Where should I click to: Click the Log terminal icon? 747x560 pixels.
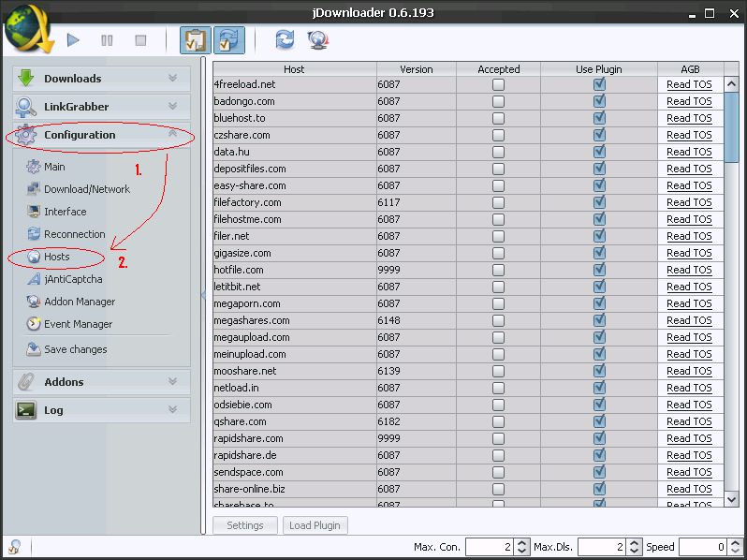pyautogui.click(x=25, y=410)
